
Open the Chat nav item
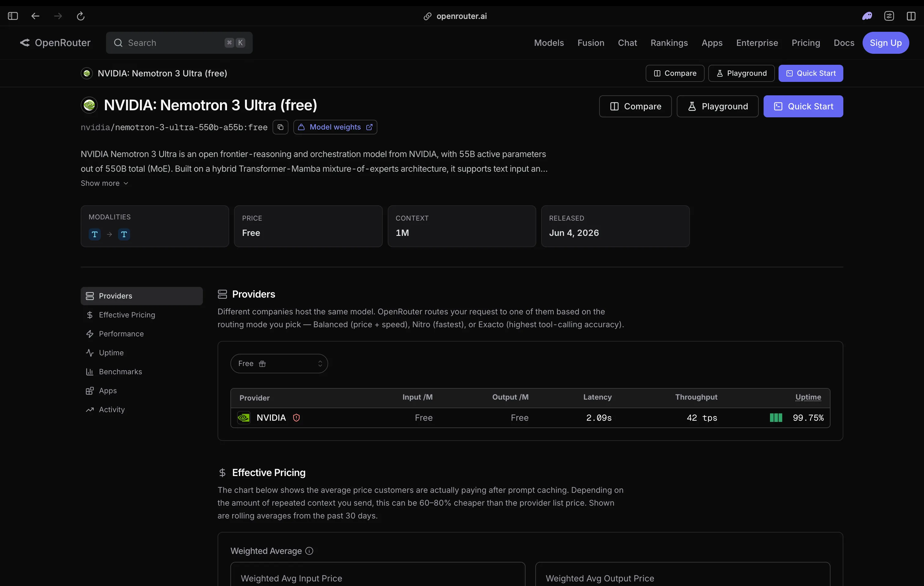627,42
